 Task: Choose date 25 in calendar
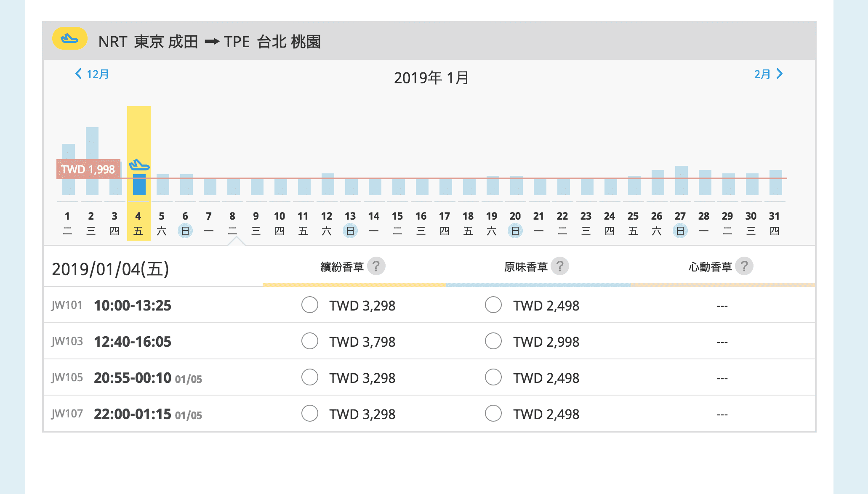tap(633, 223)
